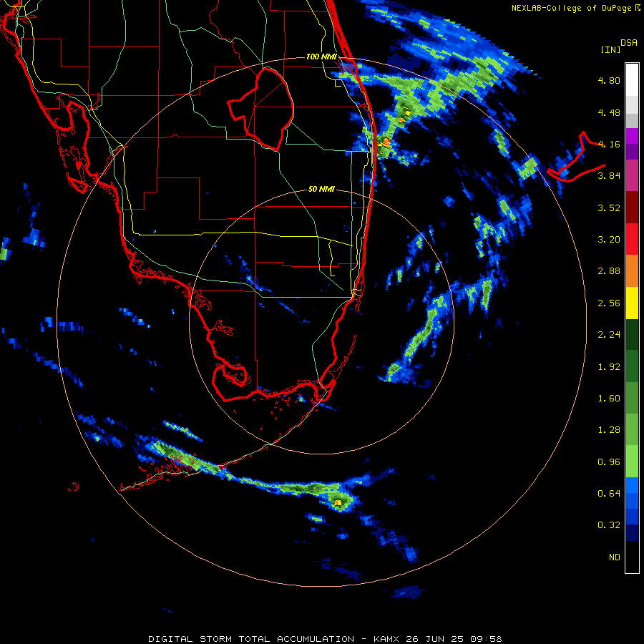Click the 50 NMI range ring label
Screen dimensions: 644x644
point(321,189)
